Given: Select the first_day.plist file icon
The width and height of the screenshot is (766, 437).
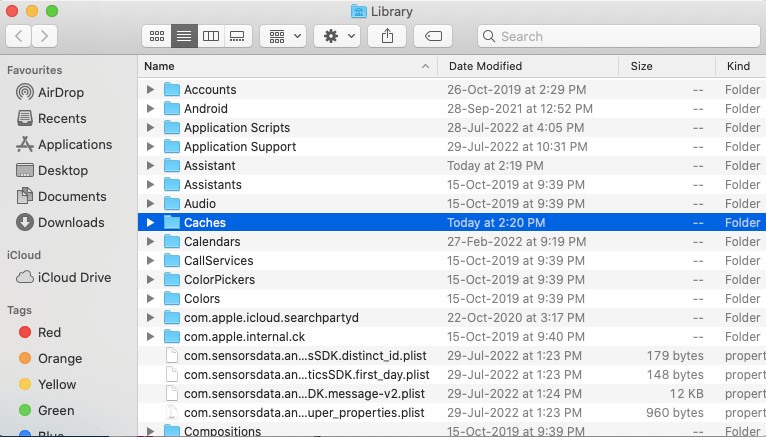Looking at the screenshot, I should click(x=171, y=375).
